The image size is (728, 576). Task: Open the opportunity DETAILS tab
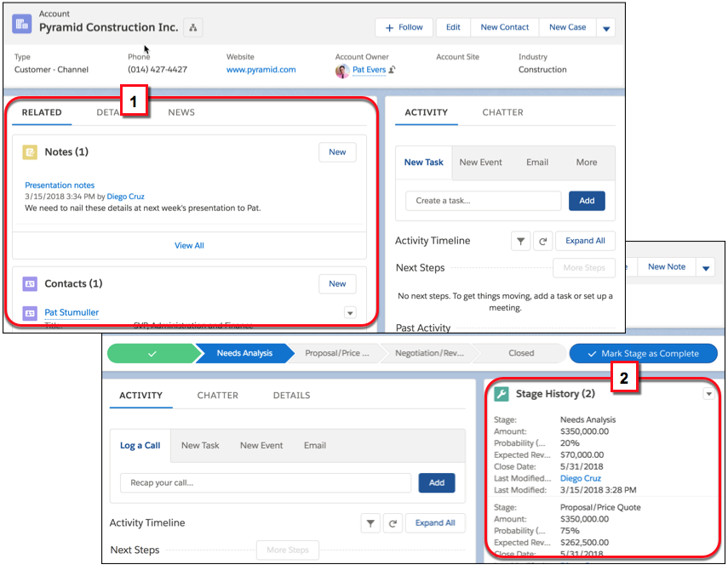[x=291, y=396]
